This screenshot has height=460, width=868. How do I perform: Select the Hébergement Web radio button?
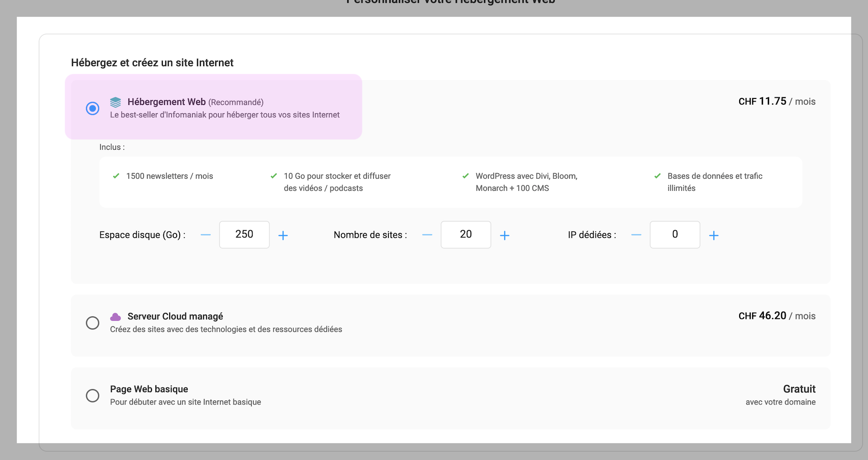coord(92,108)
